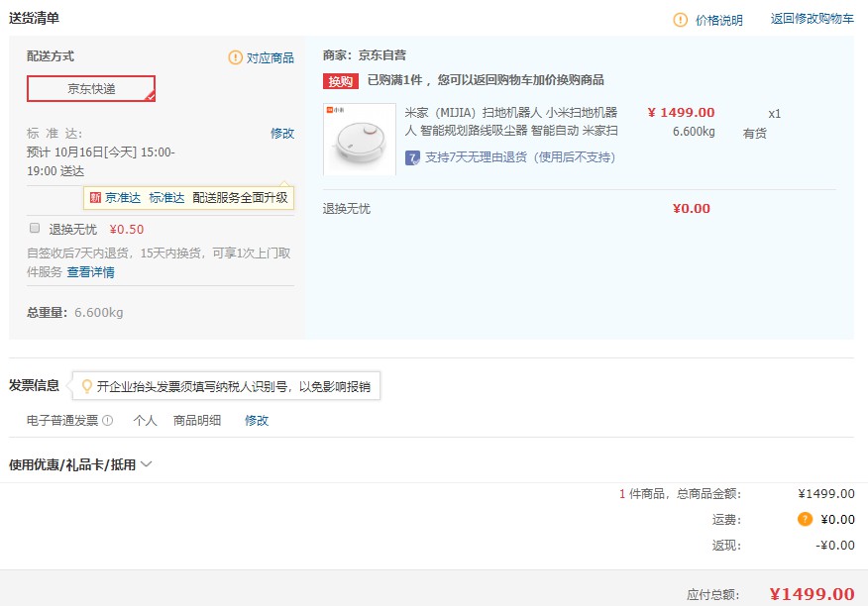The height and width of the screenshot is (606, 868).
Task: Click 支持7天无理由退货 text
Action: coord(520,157)
